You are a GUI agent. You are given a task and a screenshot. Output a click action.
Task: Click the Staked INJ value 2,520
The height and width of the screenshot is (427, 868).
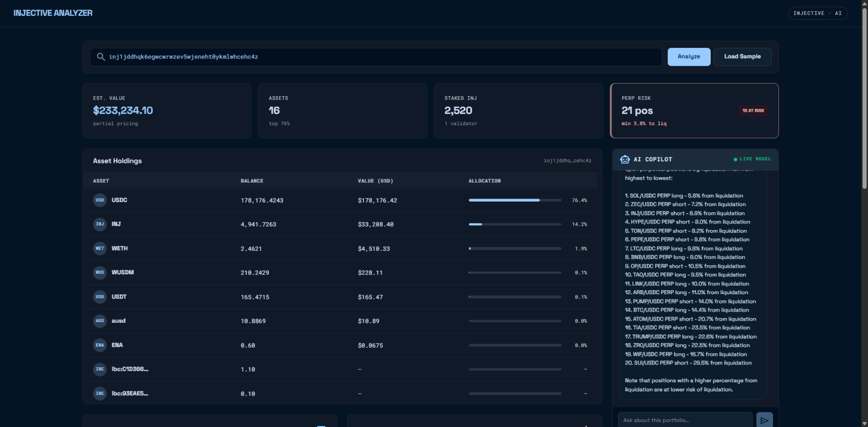(x=458, y=110)
